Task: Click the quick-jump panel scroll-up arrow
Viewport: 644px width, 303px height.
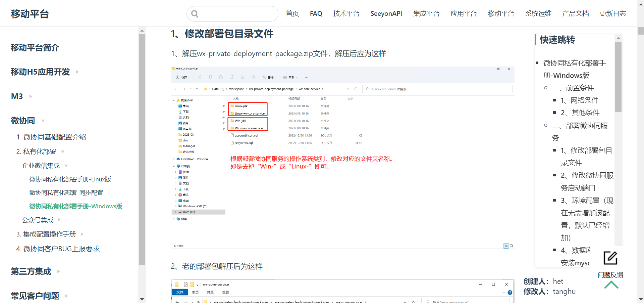Action: [618, 38]
